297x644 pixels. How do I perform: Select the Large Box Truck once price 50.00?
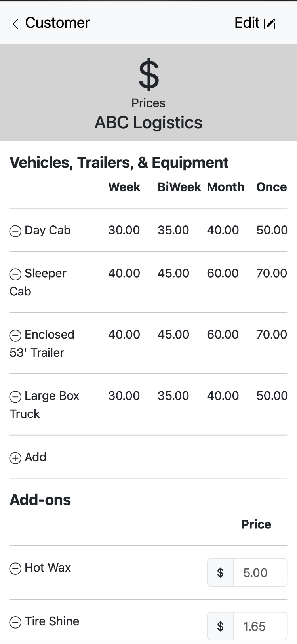(272, 396)
